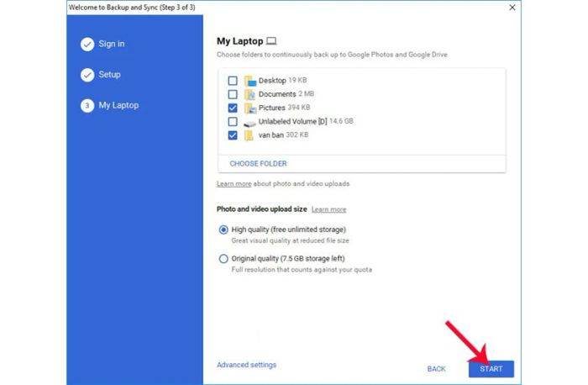Open the Sign in step
The image size is (588, 385).
click(x=112, y=44)
